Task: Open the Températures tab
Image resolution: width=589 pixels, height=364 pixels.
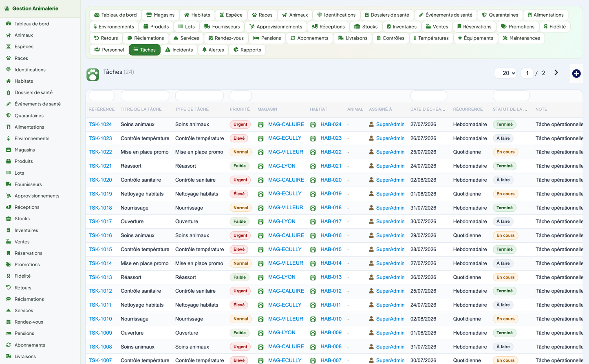Action: pos(431,38)
